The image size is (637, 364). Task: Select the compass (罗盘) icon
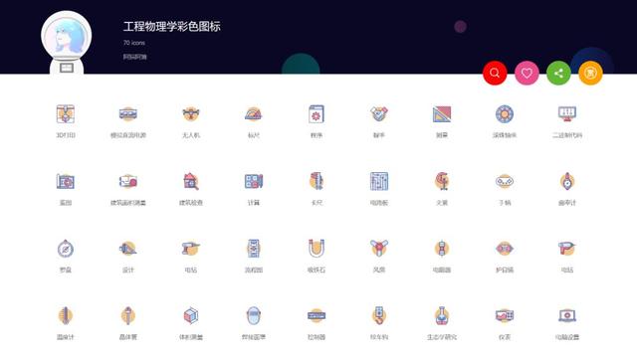click(x=66, y=249)
